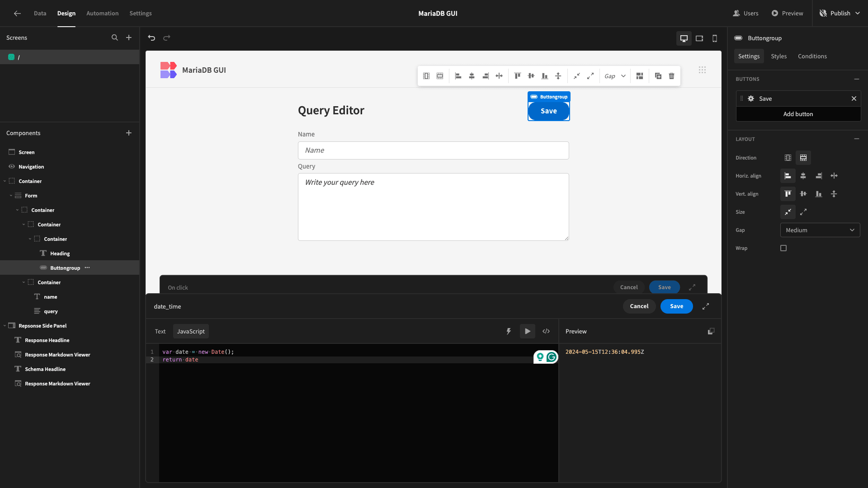Viewport: 868px width, 488px height.
Task: Redo the last action
Action: coord(167,38)
